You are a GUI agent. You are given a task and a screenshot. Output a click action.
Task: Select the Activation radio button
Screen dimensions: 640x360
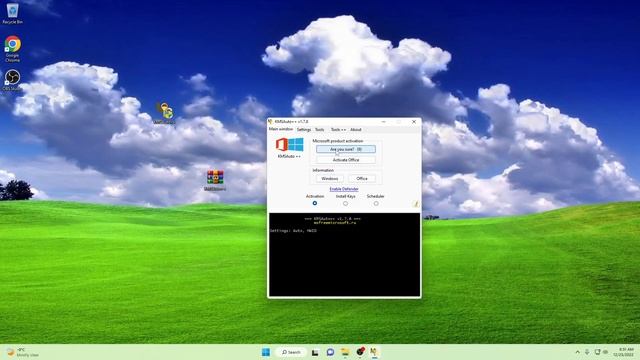click(315, 203)
